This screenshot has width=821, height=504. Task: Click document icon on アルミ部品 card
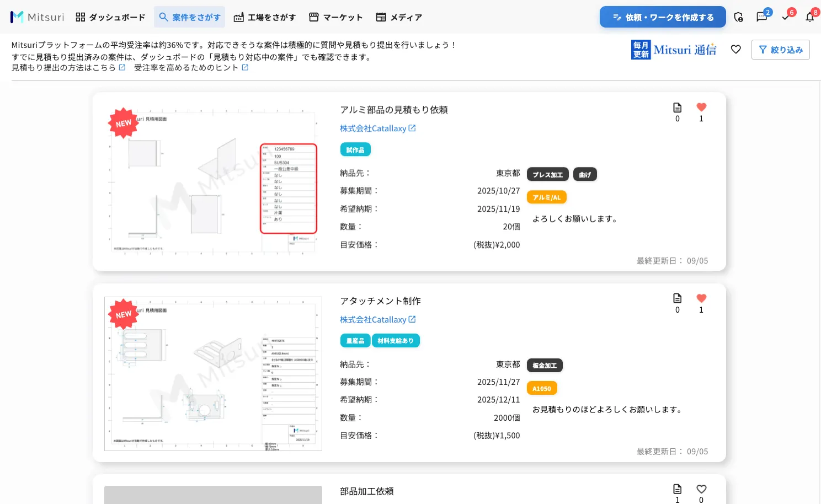678,108
